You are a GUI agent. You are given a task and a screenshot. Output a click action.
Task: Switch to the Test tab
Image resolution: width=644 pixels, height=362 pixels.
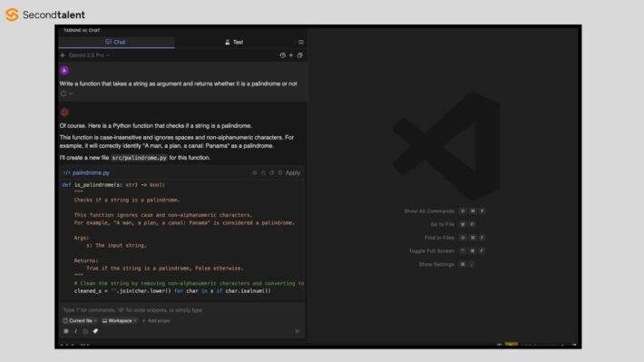point(234,42)
